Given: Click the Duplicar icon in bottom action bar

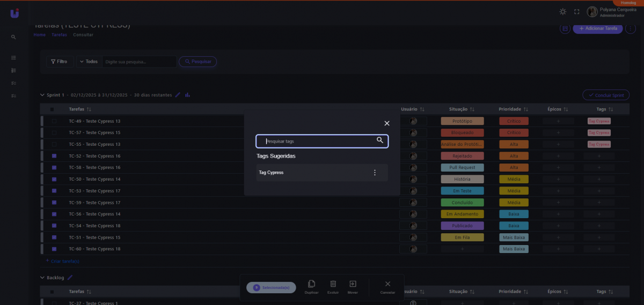Looking at the screenshot, I should [311, 284].
